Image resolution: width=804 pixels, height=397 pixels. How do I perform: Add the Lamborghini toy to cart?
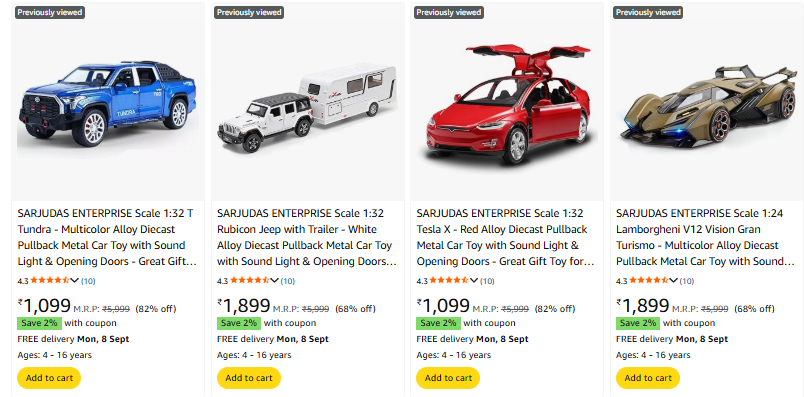coord(648,378)
